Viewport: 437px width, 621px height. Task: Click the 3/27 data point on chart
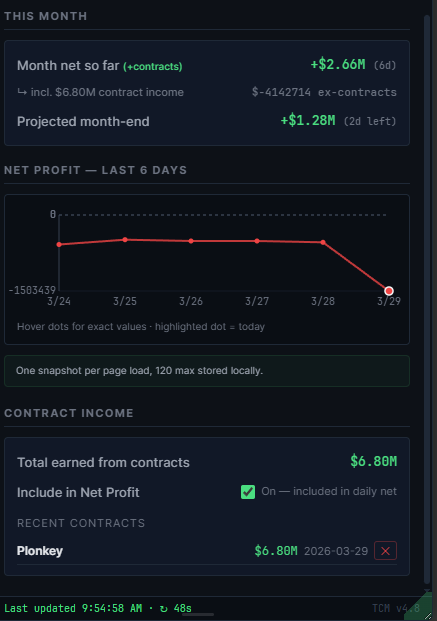click(x=257, y=241)
